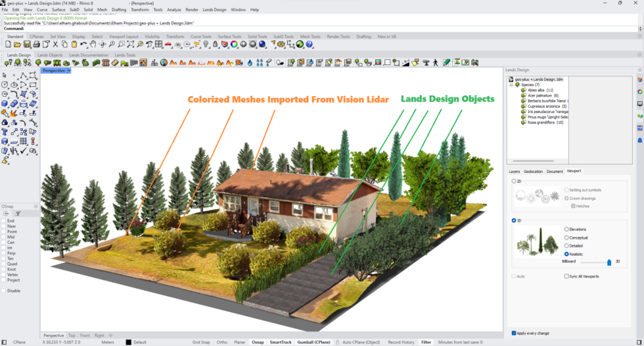Click the color wheel icon in Standard toolbar
The width and height of the screenshot is (644, 346).
234,45
